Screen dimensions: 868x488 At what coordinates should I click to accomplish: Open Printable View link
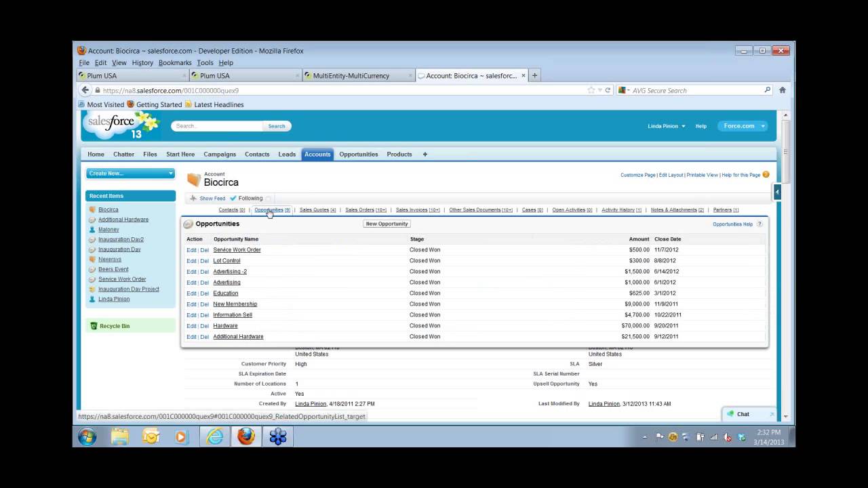tap(702, 175)
